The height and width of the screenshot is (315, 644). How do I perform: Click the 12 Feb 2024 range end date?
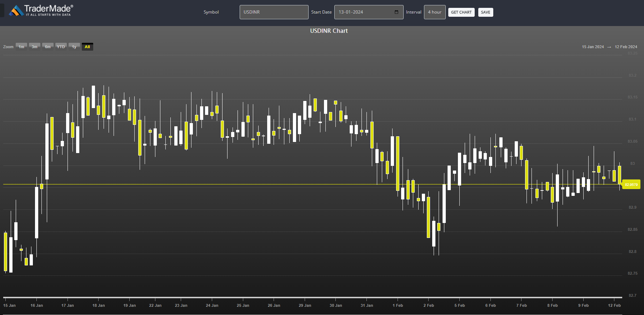[x=626, y=47]
